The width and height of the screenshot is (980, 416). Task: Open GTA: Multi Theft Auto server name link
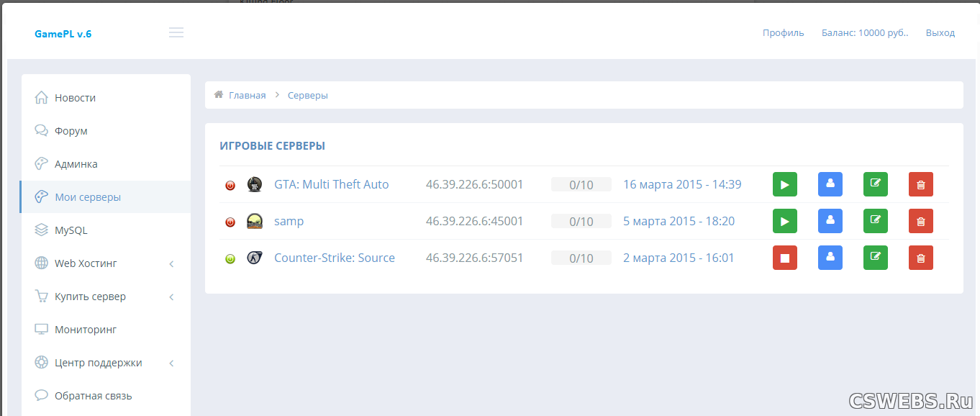[332, 184]
